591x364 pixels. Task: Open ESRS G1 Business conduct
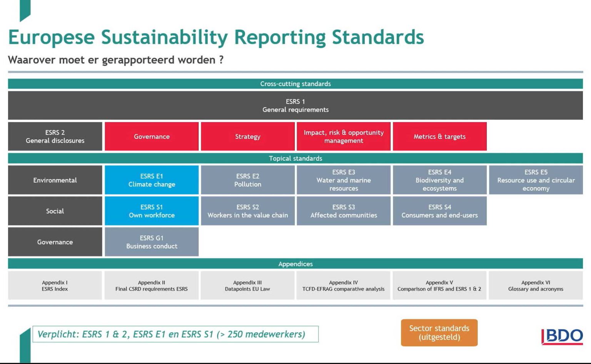[151, 242]
